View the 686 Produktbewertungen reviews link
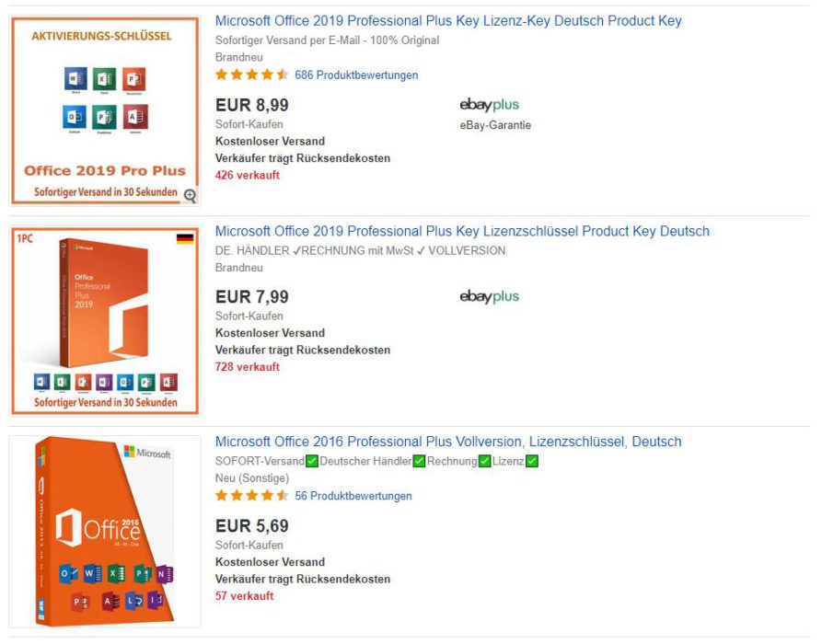Viewport: 822px width, 644px height. (356, 75)
